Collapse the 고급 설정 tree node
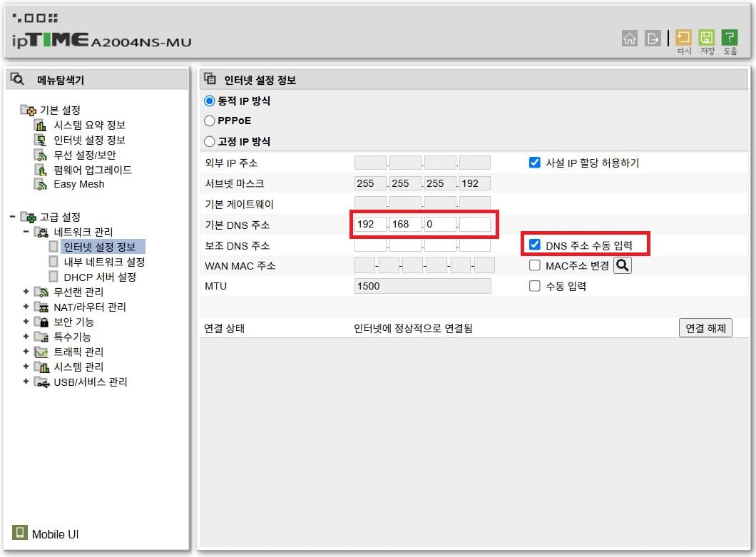The image size is (756, 557). click(x=12, y=217)
